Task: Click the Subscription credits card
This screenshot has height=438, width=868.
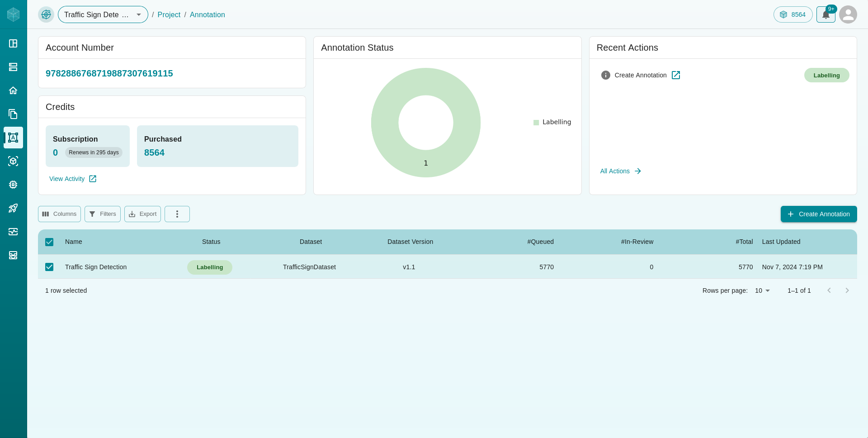Action: 88,146
